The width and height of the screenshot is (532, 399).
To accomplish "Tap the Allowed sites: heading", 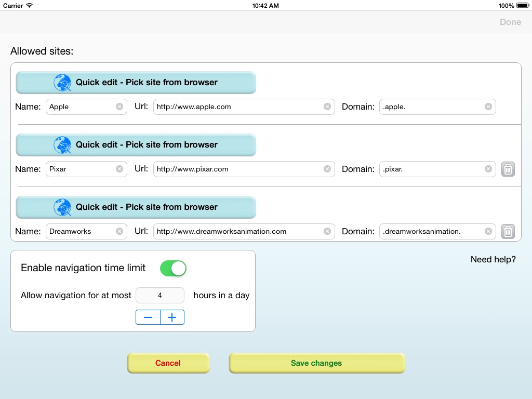I will tap(42, 51).
